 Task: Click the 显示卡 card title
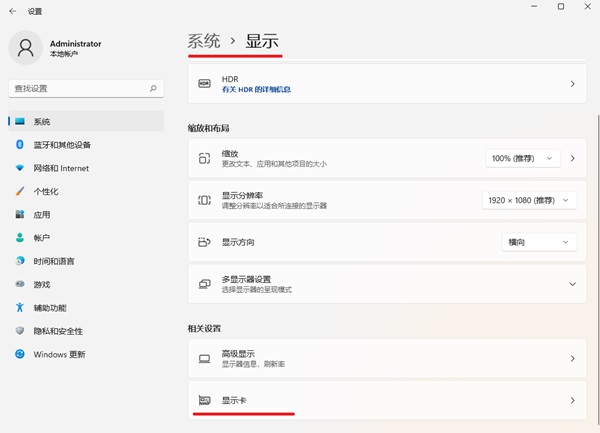click(234, 400)
